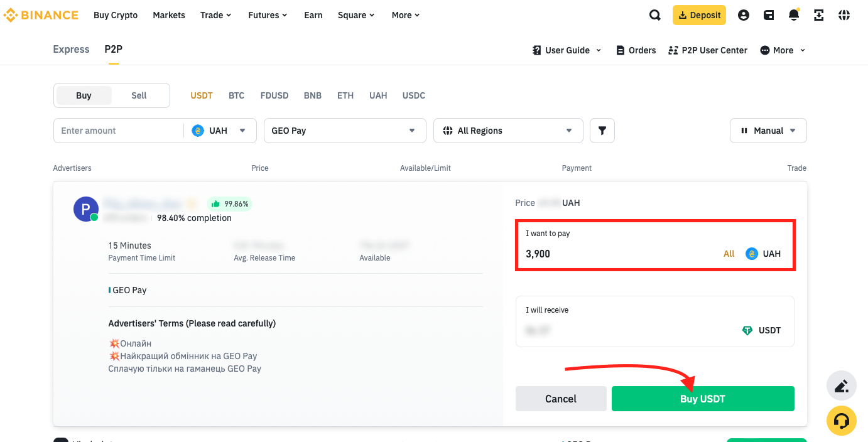Select the ETH crypto tab

click(345, 95)
